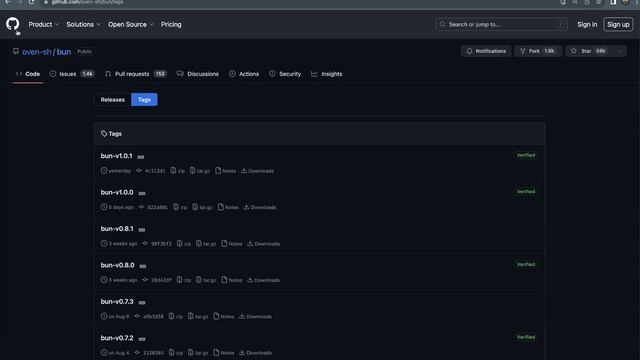Select the Releases view
The image size is (640, 360).
pos(113,100)
